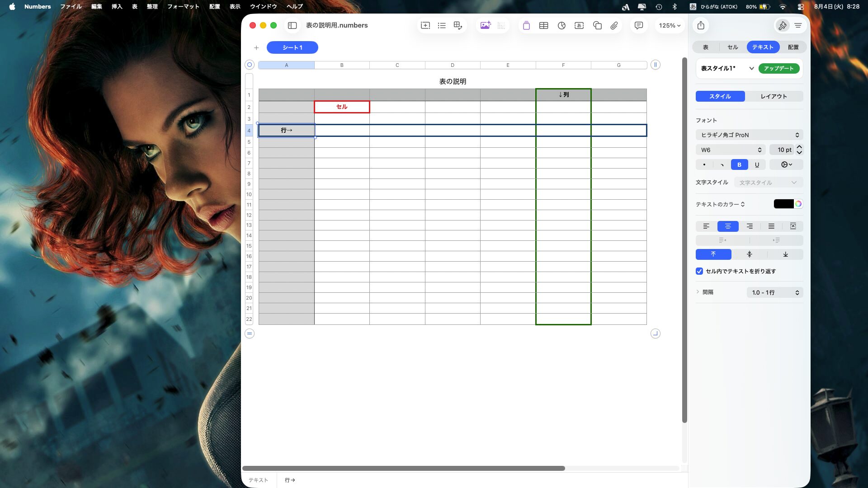Switch to the 配置 inspector tab

pyautogui.click(x=793, y=47)
